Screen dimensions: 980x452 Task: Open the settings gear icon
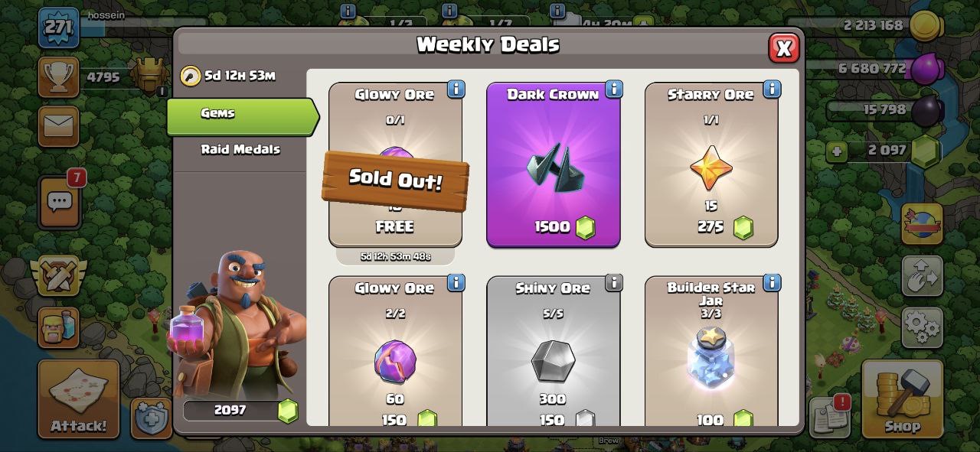pos(922,328)
